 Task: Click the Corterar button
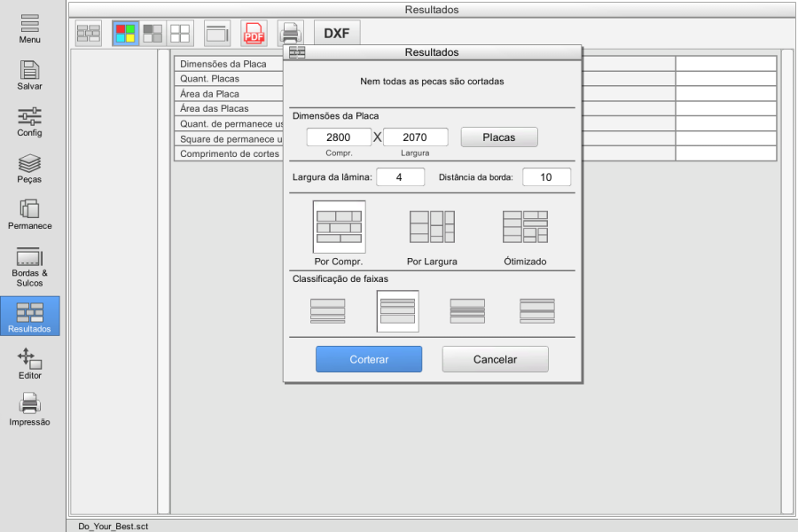369,359
